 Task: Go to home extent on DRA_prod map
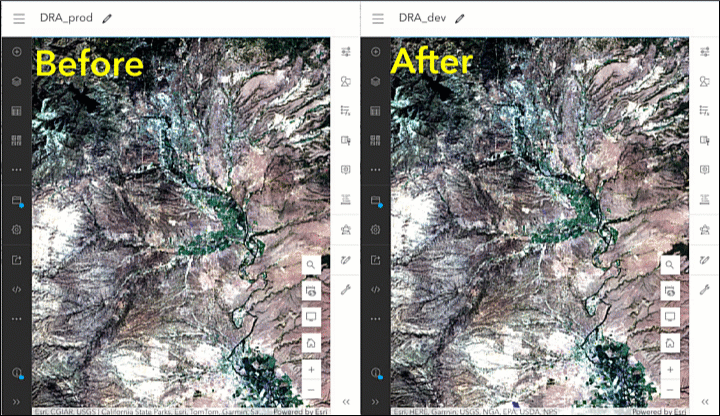pyautogui.click(x=311, y=343)
